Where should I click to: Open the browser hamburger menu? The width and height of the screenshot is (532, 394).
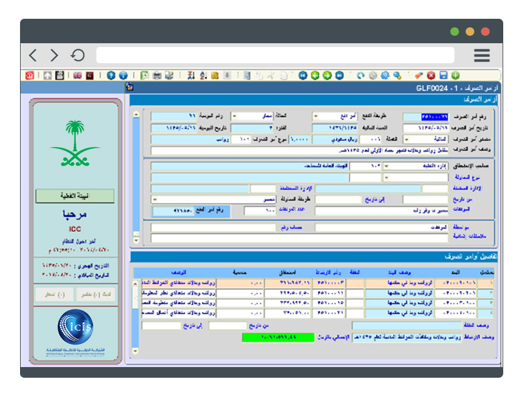point(481,56)
